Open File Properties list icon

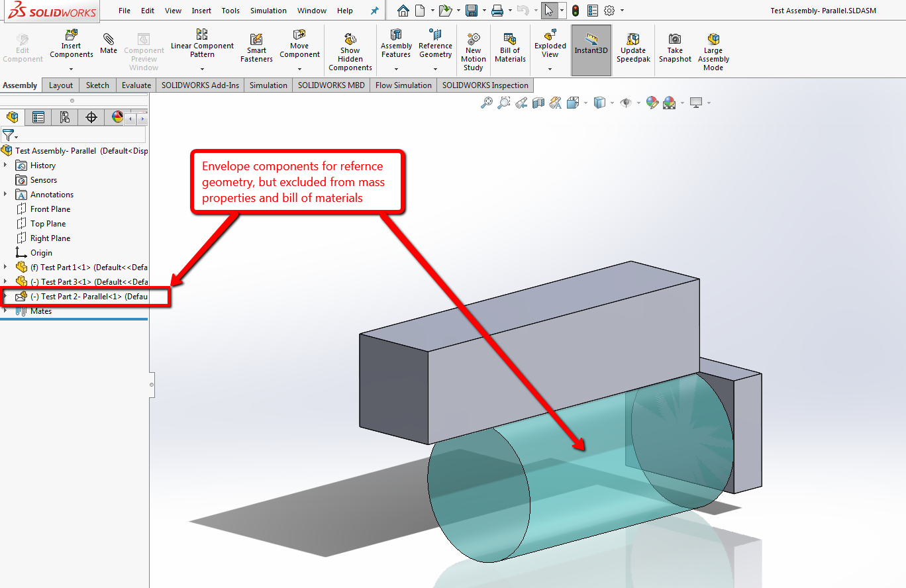(x=593, y=11)
